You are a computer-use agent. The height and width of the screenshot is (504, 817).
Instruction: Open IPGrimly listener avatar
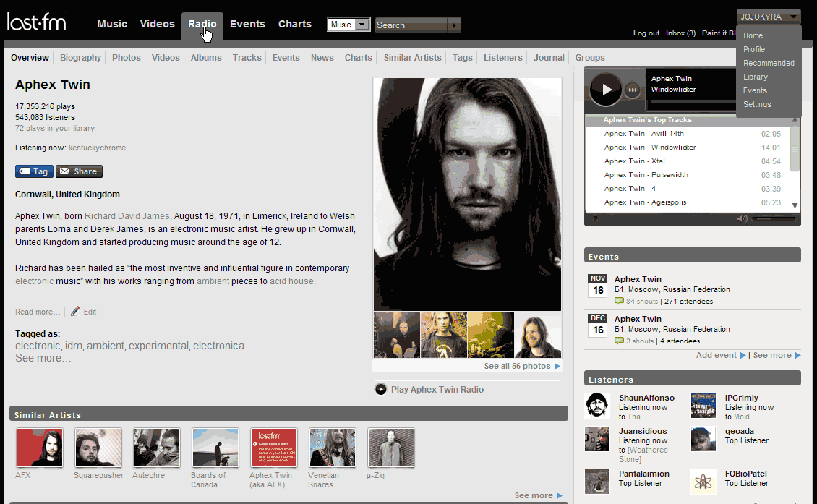703,406
